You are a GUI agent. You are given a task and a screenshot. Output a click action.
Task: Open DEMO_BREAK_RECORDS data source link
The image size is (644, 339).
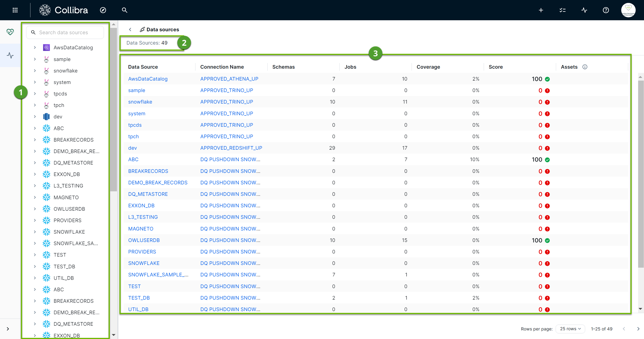[x=158, y=183]
